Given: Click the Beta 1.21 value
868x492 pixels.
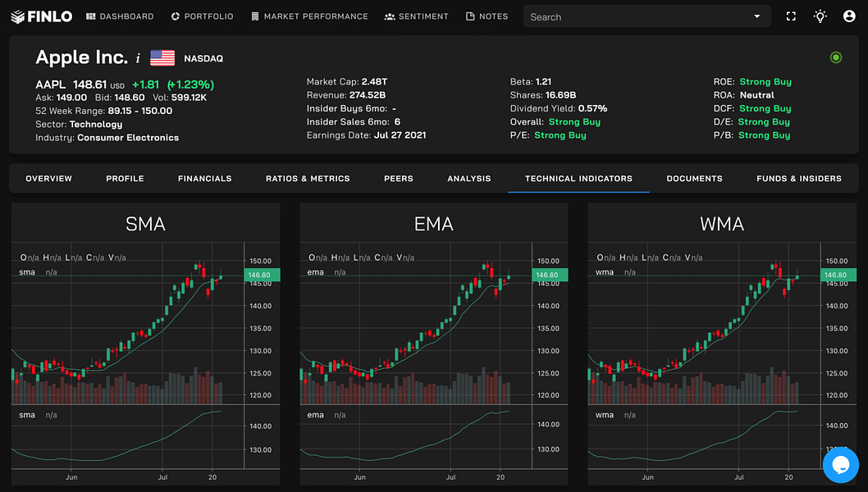Looking at the screenshot, I should [x=544, y=82].
